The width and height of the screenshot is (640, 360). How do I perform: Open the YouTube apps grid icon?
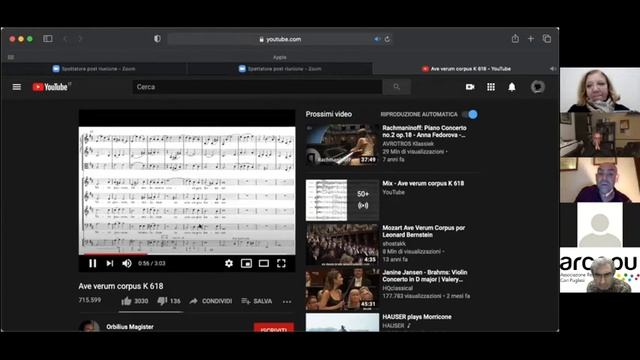coord(491,87)
